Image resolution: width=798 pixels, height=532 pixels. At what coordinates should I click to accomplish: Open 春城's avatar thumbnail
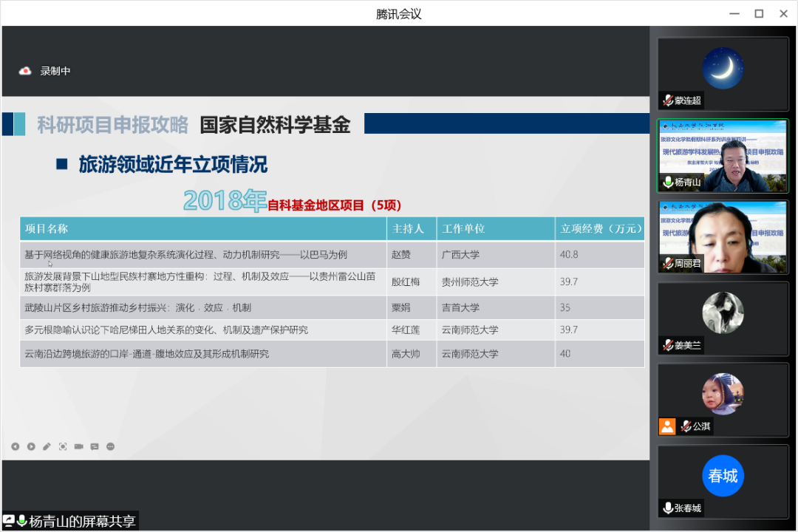pyautogui.click(x=723, y=475)
